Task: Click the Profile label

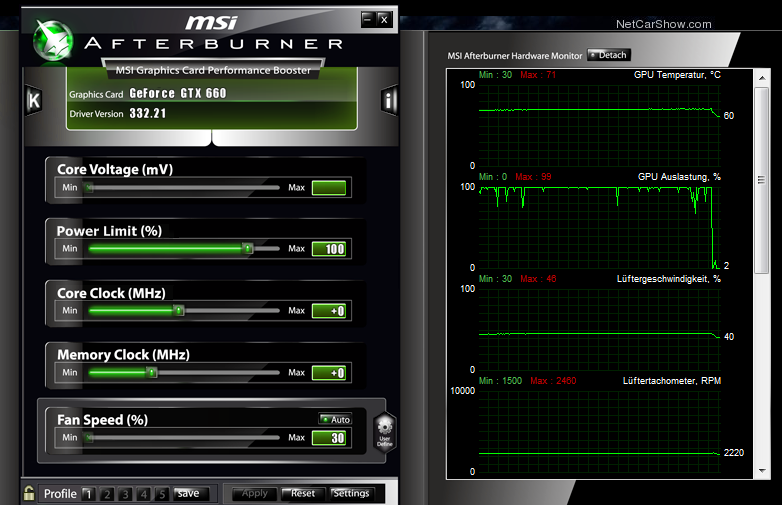Action: 60,494
